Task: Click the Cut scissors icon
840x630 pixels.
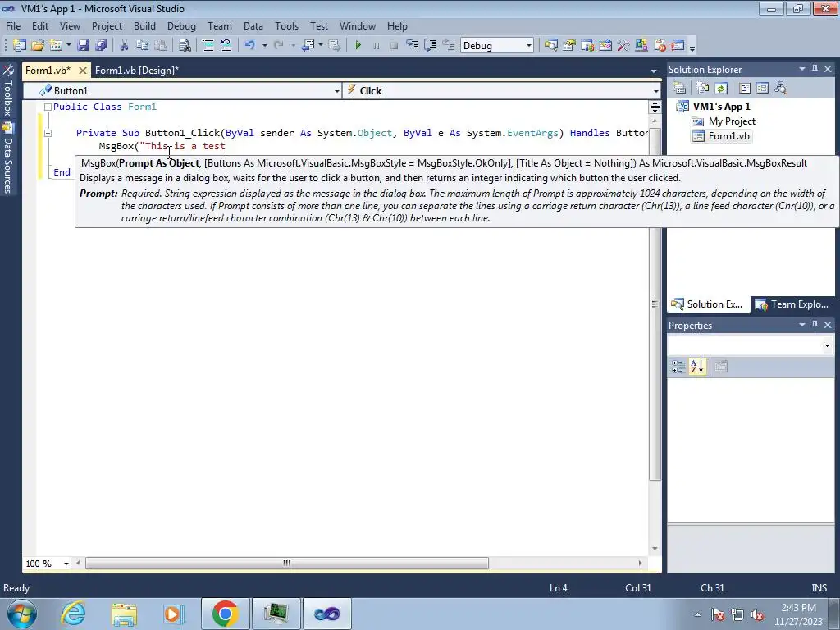Action: click(x=125, y=46)
